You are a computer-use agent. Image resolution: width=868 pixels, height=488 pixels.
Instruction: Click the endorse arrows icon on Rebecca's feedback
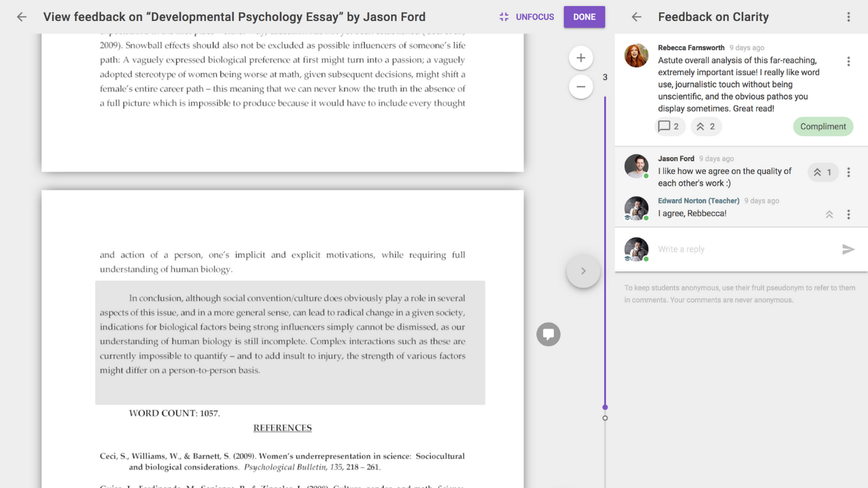click(x=706, y=126)
